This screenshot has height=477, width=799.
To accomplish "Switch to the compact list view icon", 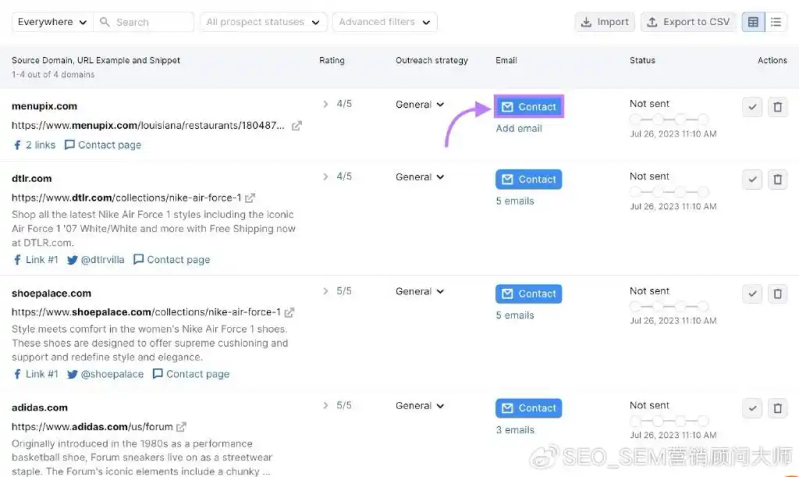I will coord(777,22).
